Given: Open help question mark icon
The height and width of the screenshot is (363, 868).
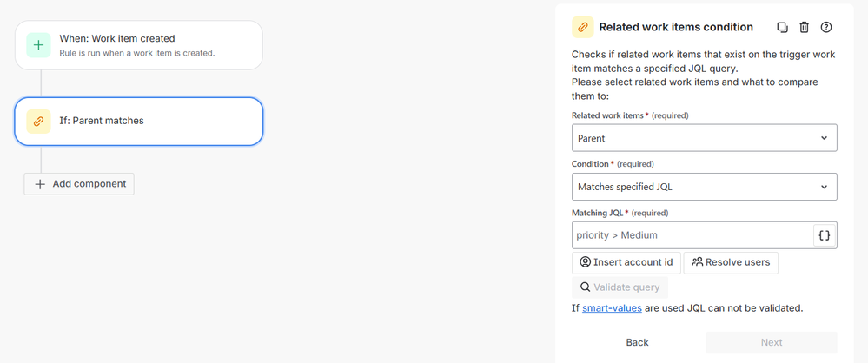Looking at the screenshot, I should (x=826, y=27).
